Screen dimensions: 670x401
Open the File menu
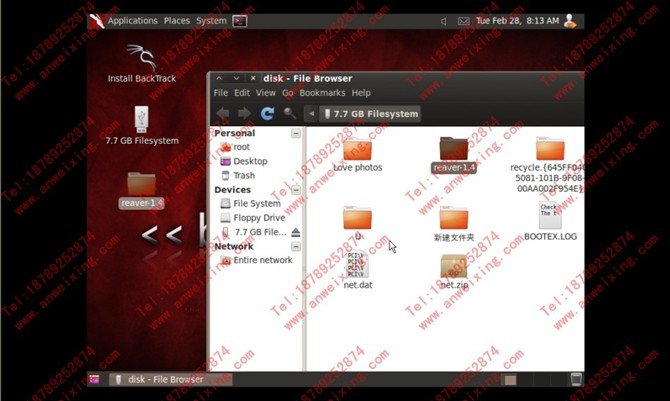click(221, 93)
